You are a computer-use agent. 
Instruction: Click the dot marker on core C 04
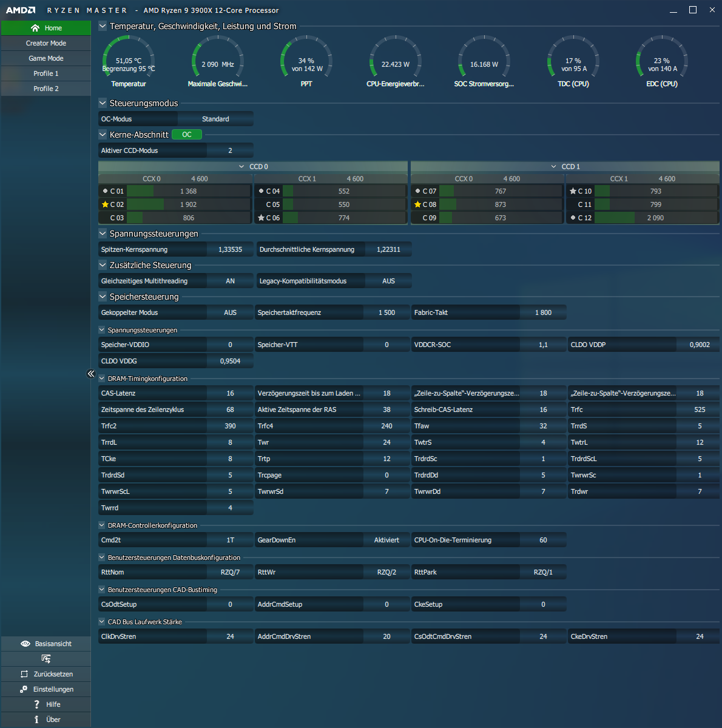[261, 191]
